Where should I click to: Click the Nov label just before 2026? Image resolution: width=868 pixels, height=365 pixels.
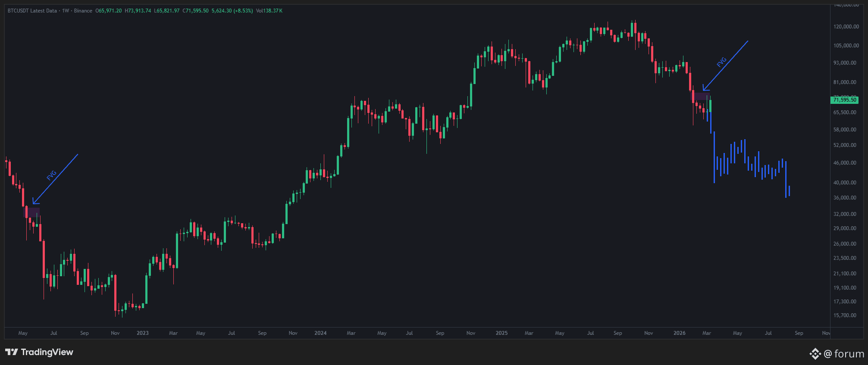coord(649,333)
